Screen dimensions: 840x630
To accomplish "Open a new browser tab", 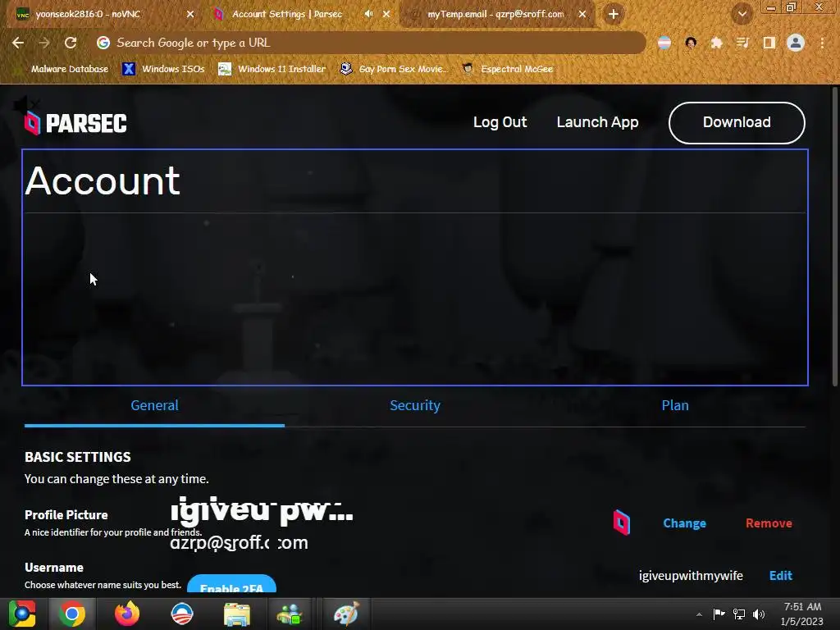I will (x=614, y=14).
